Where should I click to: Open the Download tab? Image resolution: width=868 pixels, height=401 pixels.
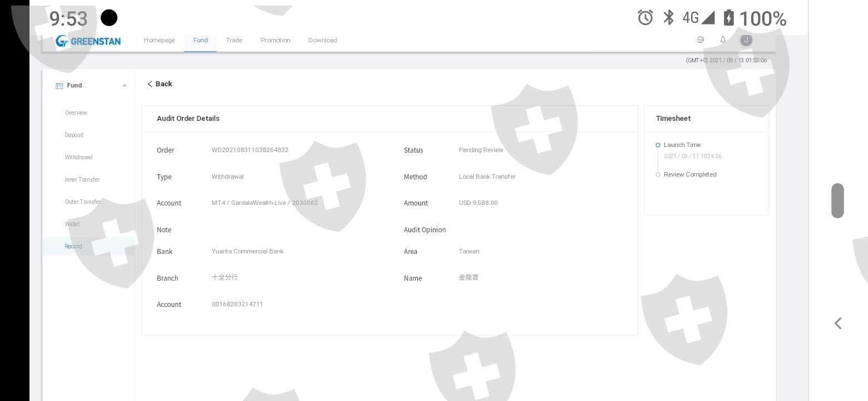coord(323,40)
